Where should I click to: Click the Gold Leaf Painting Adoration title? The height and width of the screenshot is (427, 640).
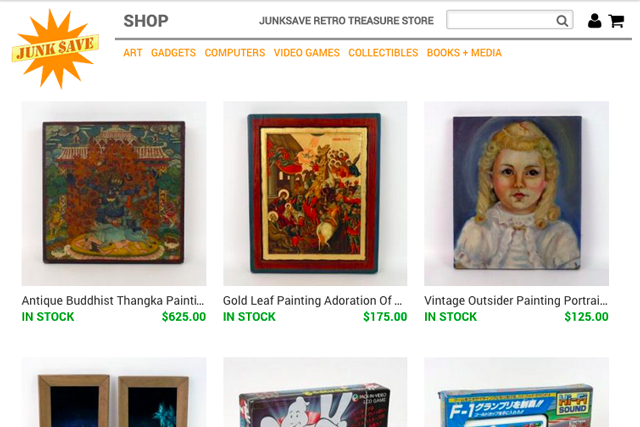pos(312,300)
